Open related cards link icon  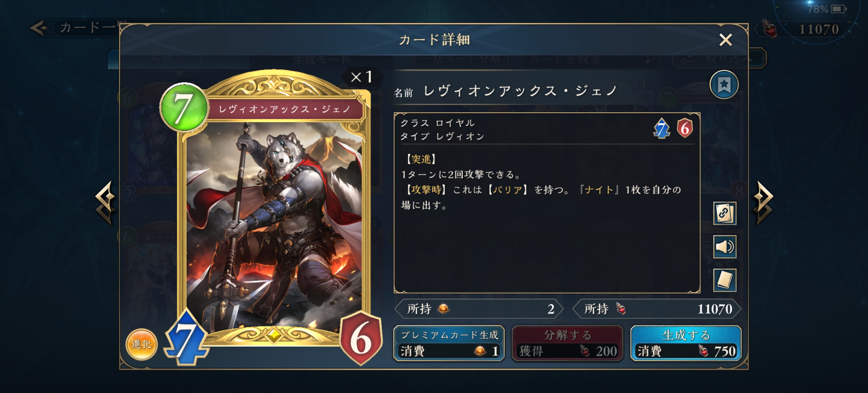724,213
